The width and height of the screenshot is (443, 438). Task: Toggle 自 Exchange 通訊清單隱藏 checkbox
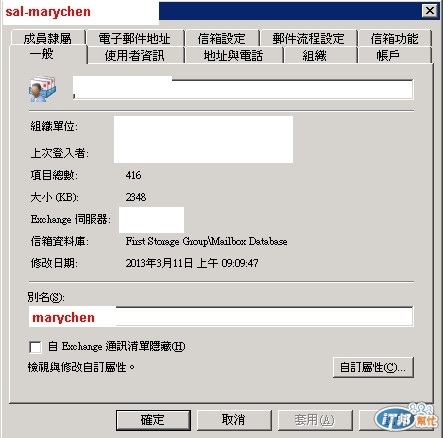click(35, 347)
